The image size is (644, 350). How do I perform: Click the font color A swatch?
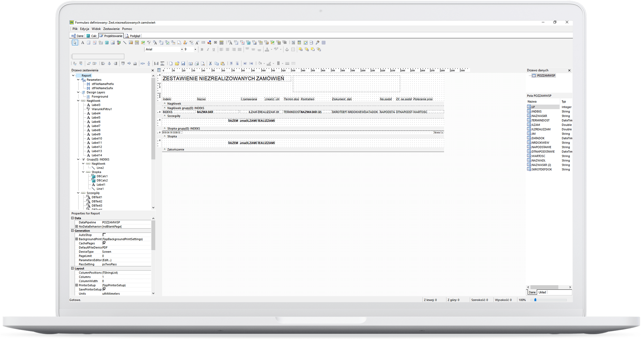[x=267, y=49]
